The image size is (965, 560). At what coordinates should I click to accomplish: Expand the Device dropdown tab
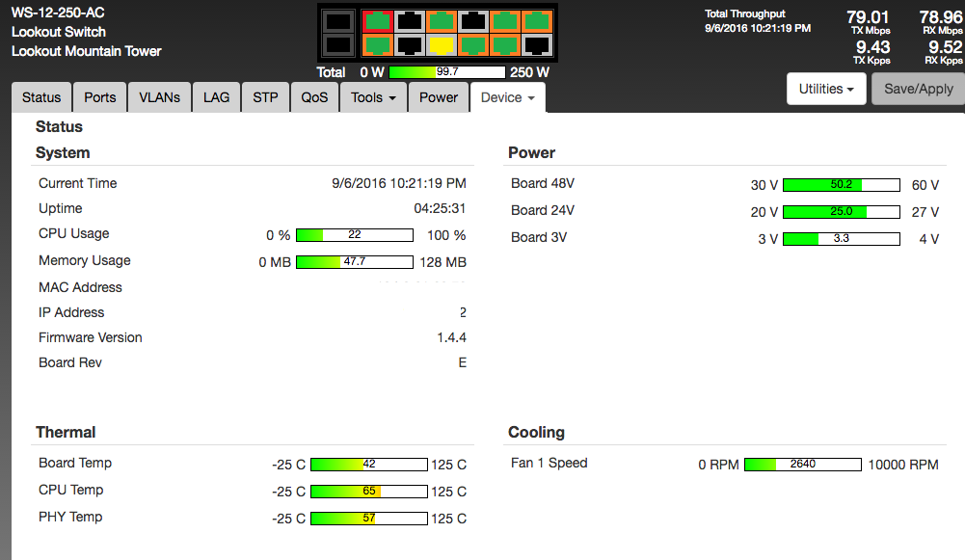pyautogui.click(x=507, y=97)
